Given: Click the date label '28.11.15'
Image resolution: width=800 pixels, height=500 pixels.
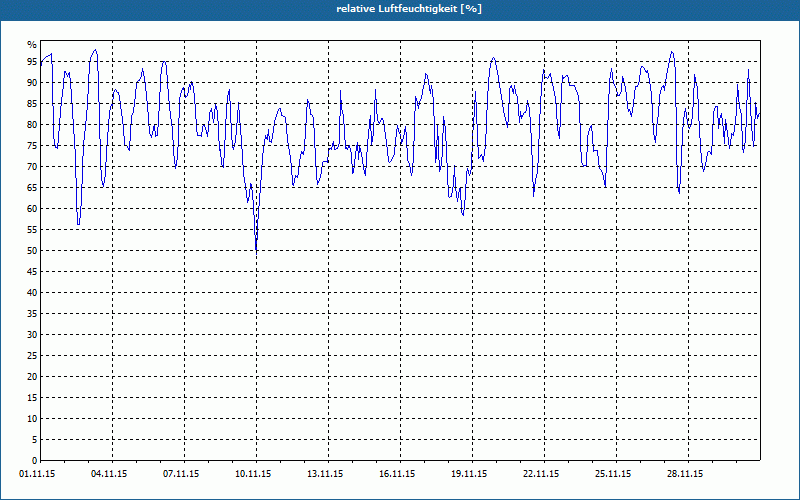Looking at the screenshot, I should [x=685, y=474].
